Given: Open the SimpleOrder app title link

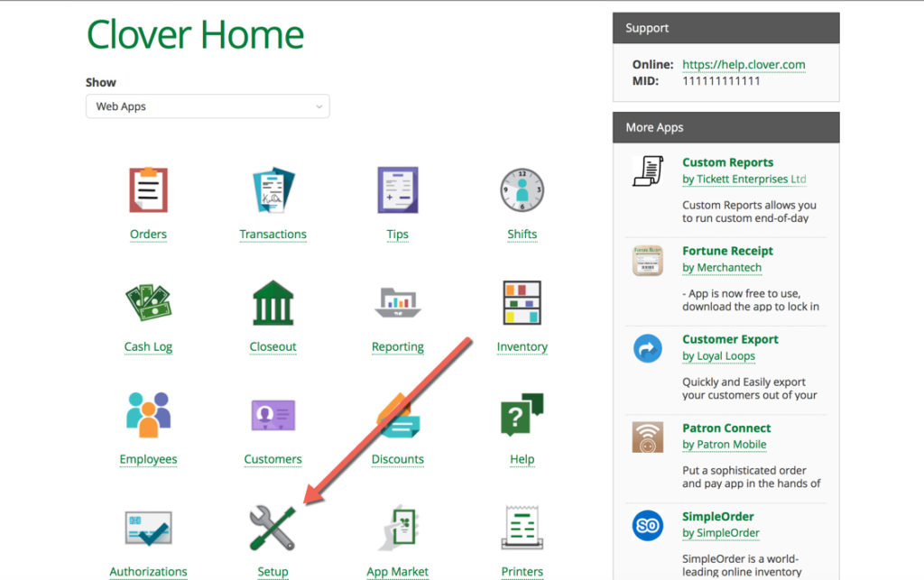Looking at the screenshot, I should point(717,516).
